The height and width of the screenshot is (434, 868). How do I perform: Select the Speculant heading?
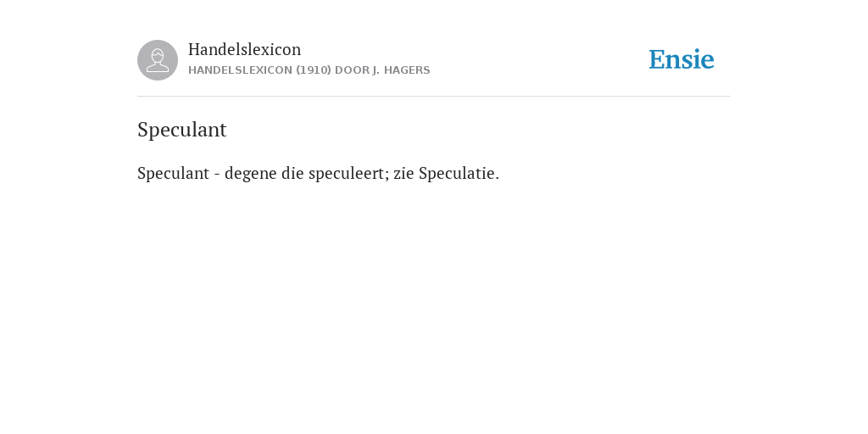click(x=182, y=130)
